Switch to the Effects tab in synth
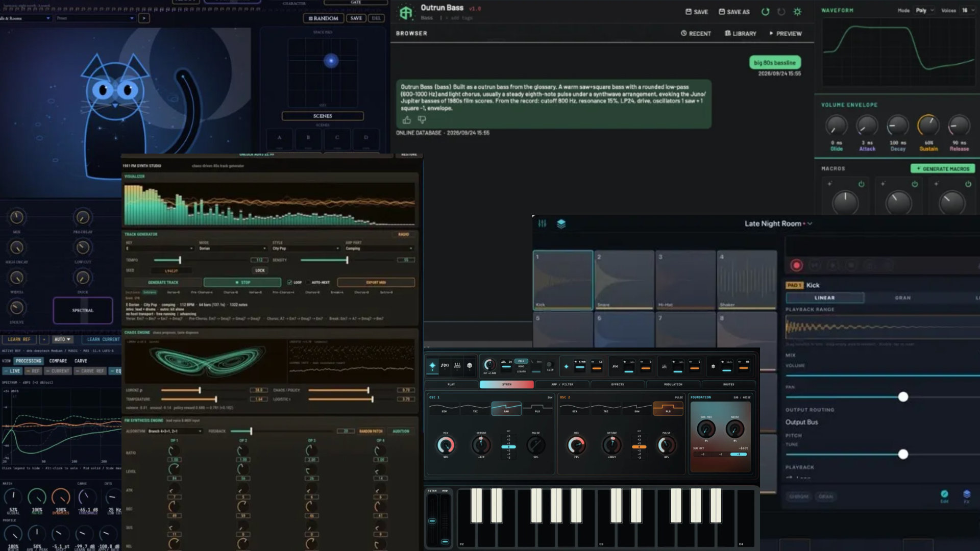980x551 pixels. click(x=617, y=384)
